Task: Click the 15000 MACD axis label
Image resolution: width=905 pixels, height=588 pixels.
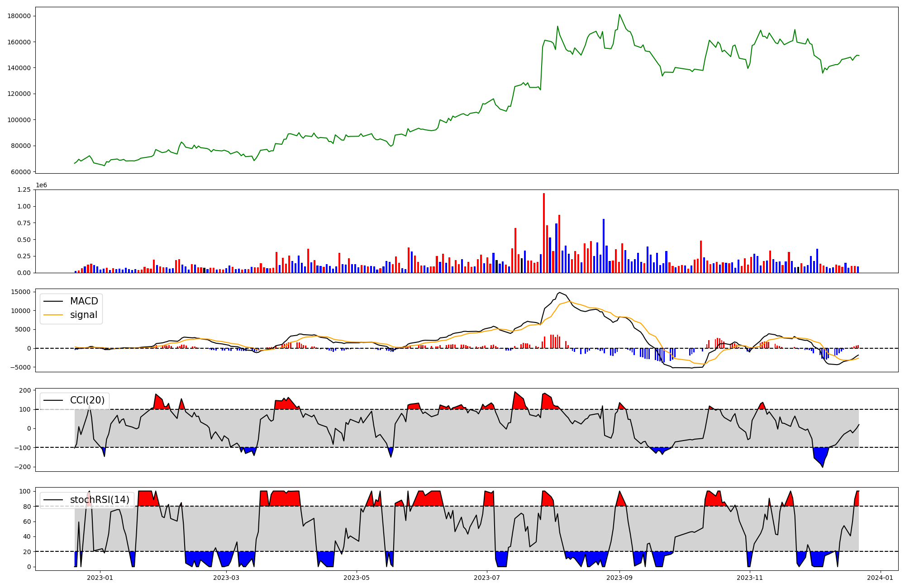Action: (21, 292)
